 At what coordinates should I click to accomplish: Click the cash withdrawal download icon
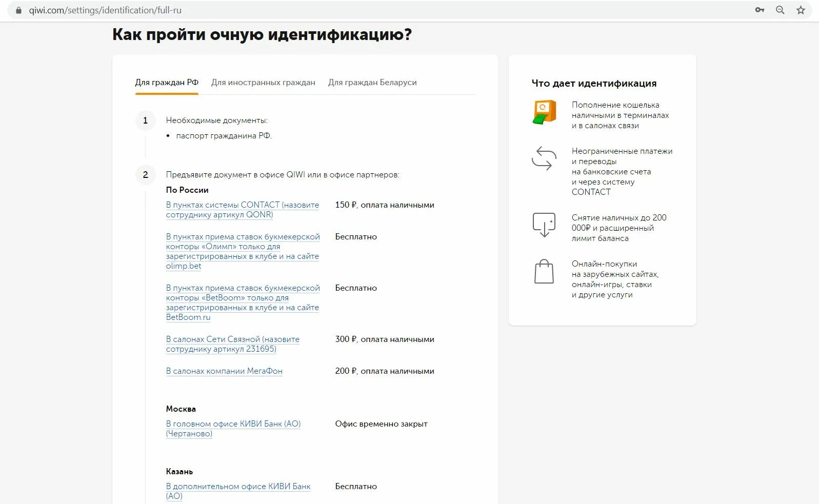pos(544,225)
